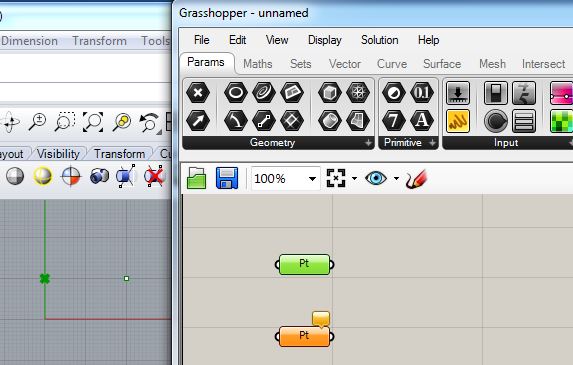Switch to the Curve tab
Image resolution: width=573 pixels, height=365 pixels.
click(392, 64)
